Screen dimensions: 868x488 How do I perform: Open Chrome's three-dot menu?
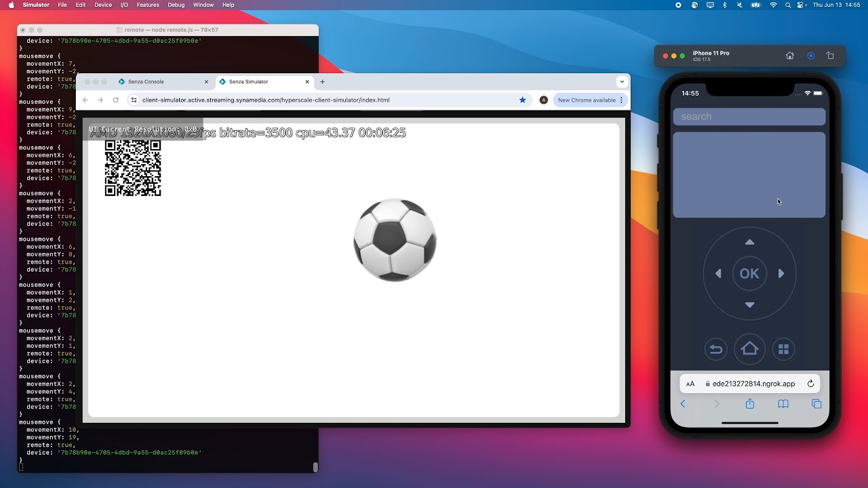point(621,100)
